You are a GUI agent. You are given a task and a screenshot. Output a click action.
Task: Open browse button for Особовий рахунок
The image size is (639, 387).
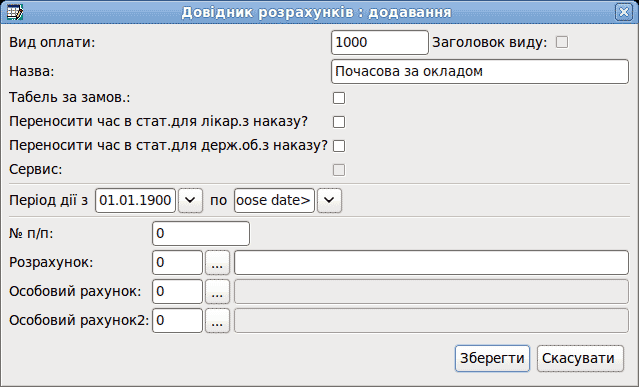click(x=217, y=292)
